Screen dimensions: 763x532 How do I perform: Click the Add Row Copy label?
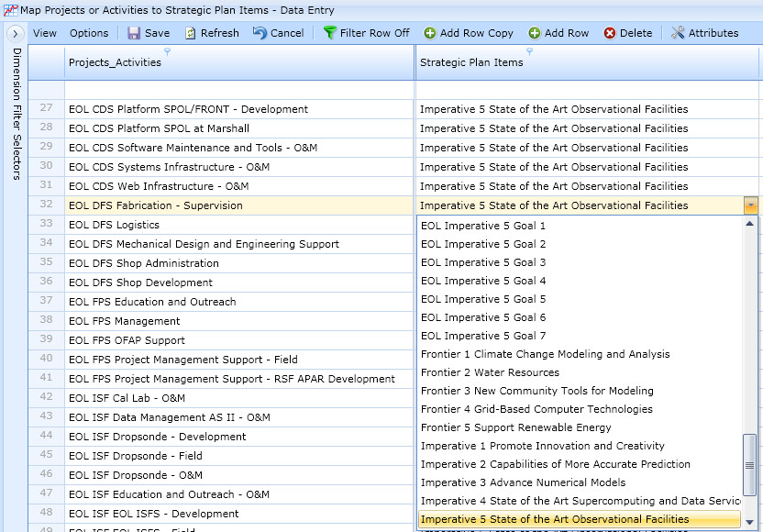[476, 33]
